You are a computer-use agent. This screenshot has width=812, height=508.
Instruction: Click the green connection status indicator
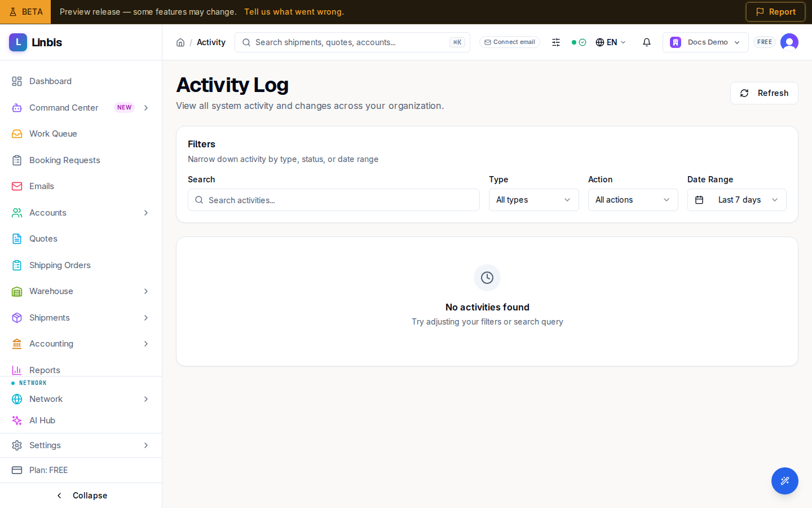click(x=579, y=42)
